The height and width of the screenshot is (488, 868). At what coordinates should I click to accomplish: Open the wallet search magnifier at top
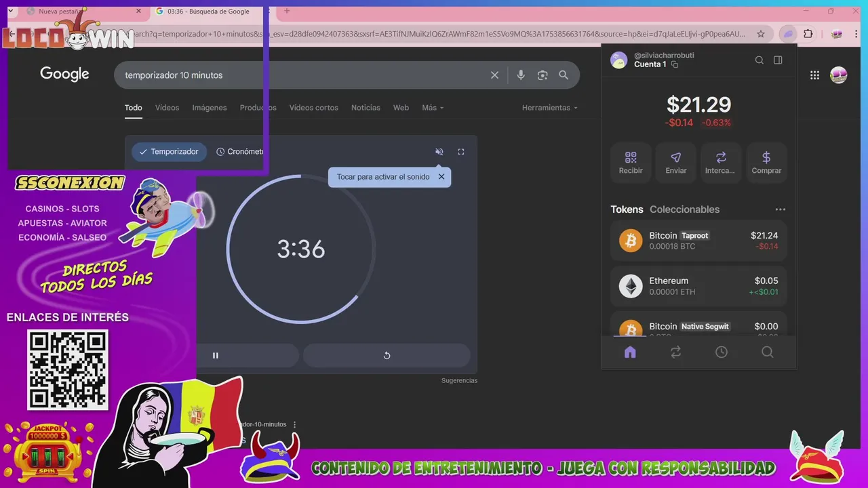coord(759,60)
